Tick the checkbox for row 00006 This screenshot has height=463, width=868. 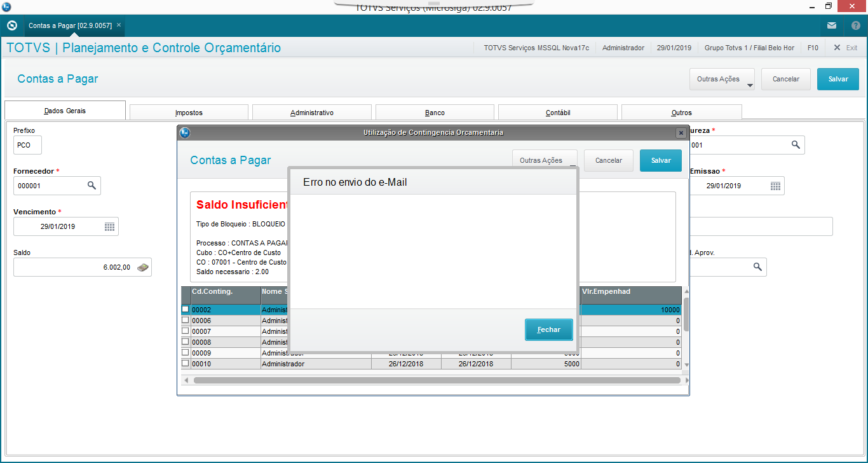(x=186, y=321)
